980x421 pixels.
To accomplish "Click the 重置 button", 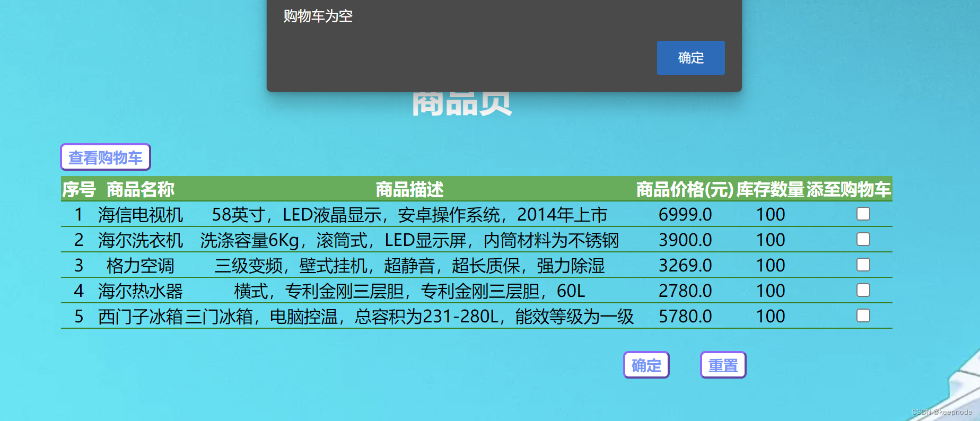I will [723, 365].
